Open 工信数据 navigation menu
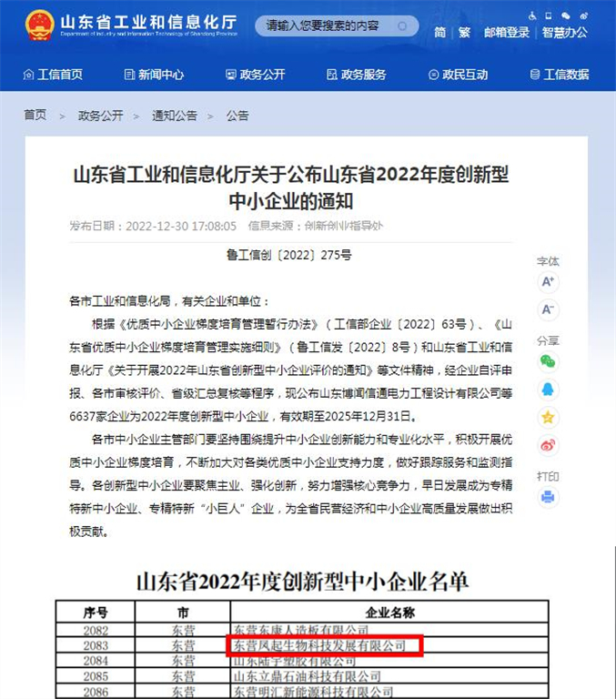The height and width of the screenshot is (699, 616). [560, 75]
